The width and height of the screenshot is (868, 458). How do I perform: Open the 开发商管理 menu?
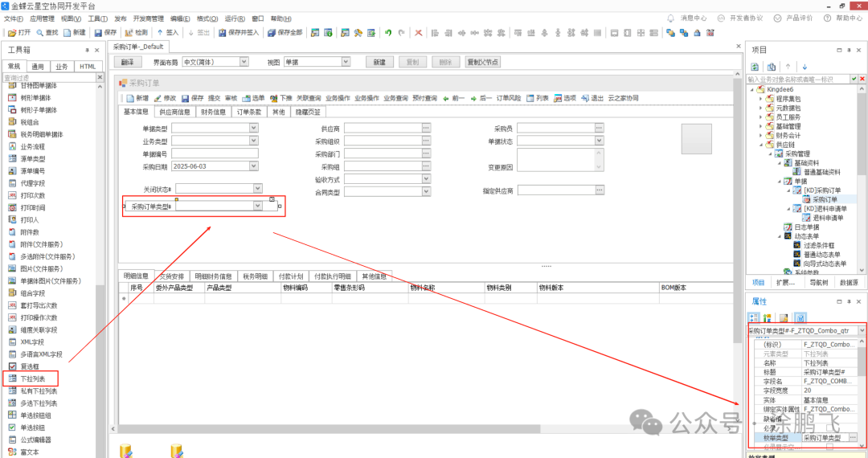(148, 18)
